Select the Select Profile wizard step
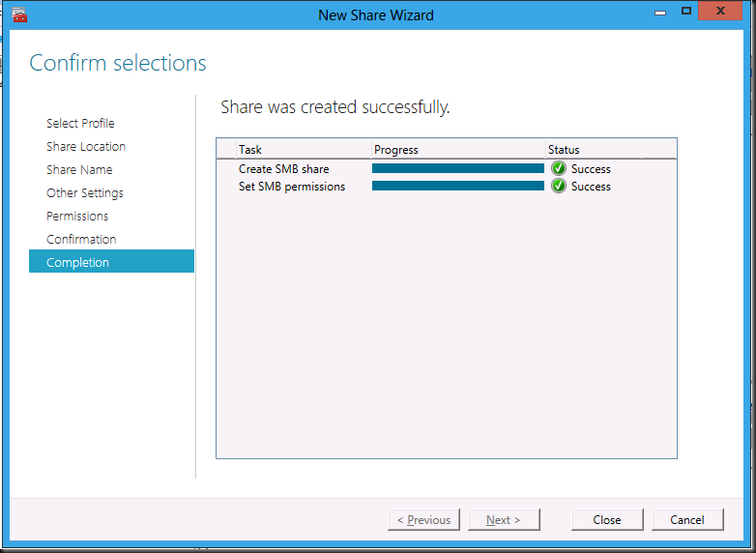The width and height of the screenshot is (756, 553). tap(80, 124)
